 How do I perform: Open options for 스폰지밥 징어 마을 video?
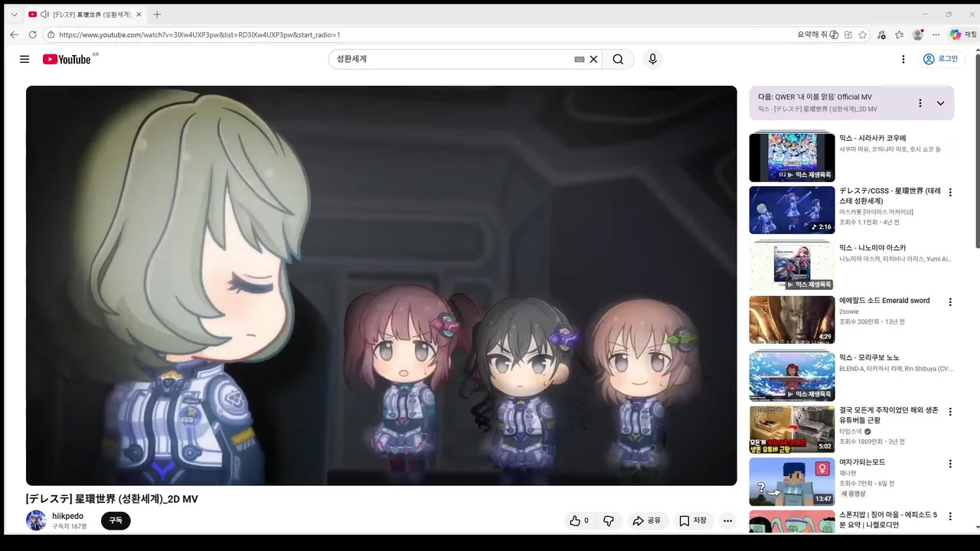click(x=950, y=517)
